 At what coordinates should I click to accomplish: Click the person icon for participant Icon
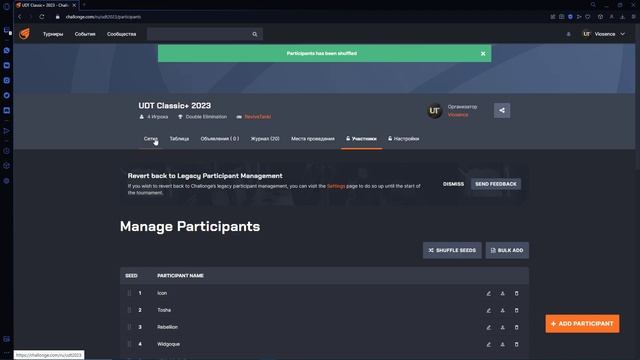(502, 293)
